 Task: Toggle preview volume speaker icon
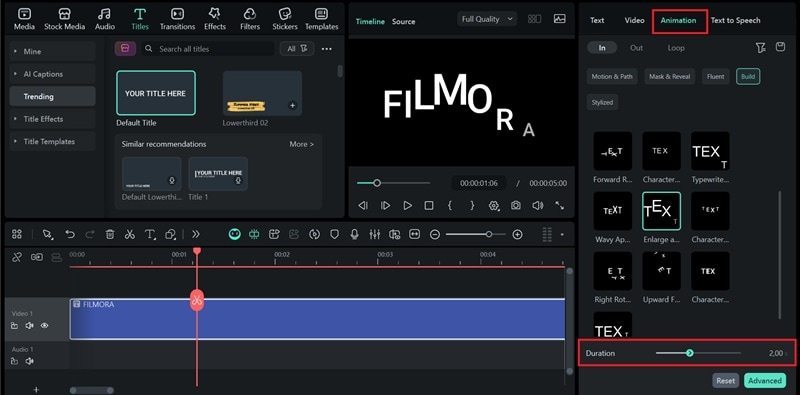tap(537, 206)
